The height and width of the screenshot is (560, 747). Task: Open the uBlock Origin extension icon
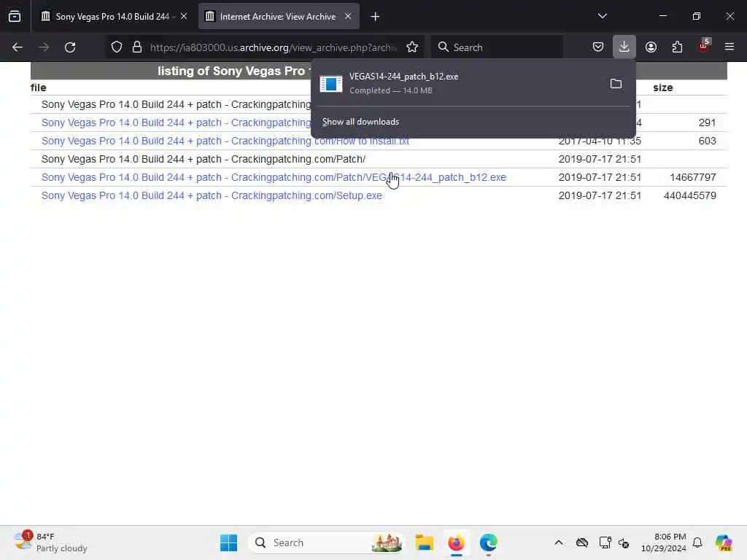[704, 46]
